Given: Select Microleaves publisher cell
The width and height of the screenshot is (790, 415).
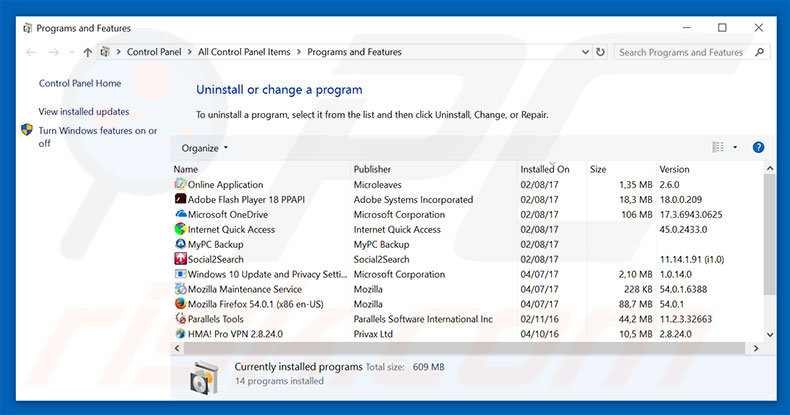Looking at the screenshot, I should (x=377, y=184).
